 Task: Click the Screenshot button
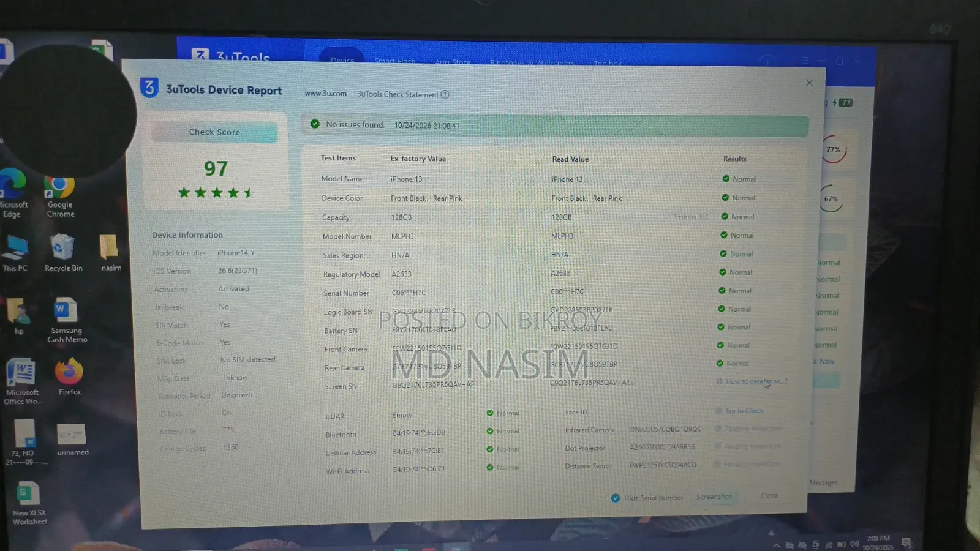click(x=714, y=497)
